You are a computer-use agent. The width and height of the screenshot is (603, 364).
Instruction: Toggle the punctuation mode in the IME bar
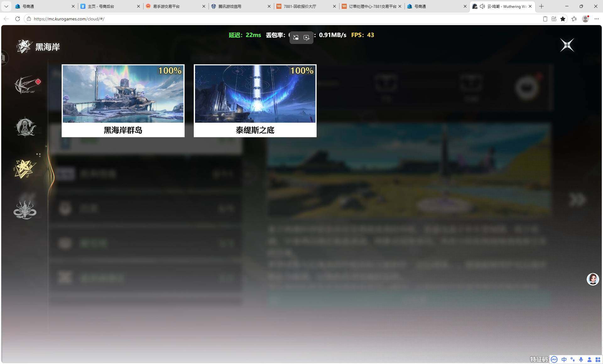[573, 360]
